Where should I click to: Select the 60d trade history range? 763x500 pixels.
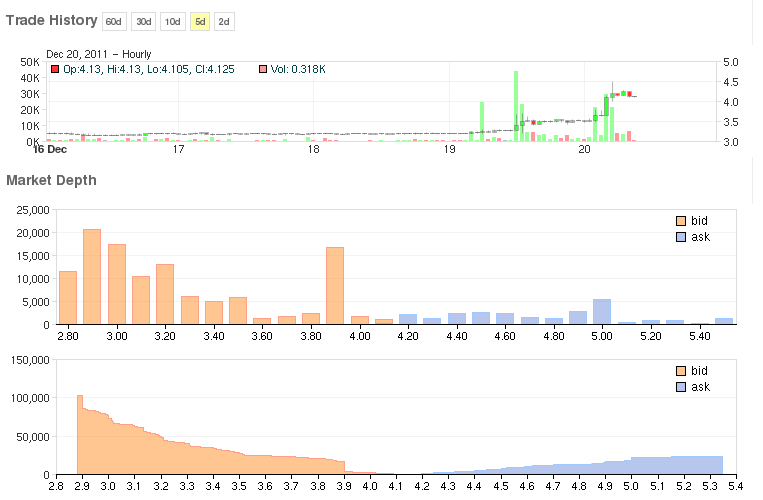[x=115, y=21]
